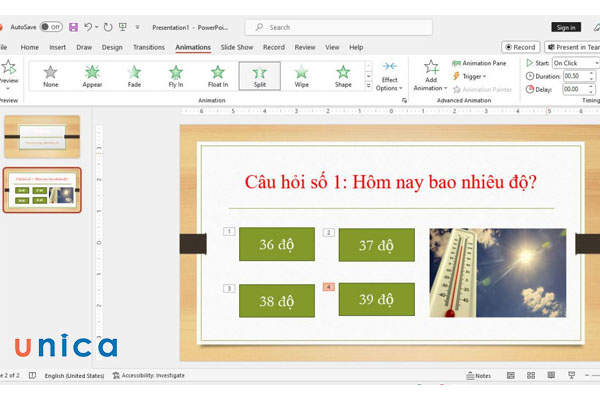
Task: Select slide 1 thumbnail
Action: (42, 137)
